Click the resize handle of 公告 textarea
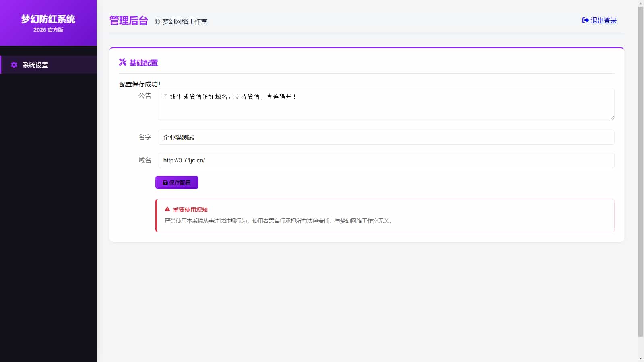The width and height of the screenshot is (644, 362). coord(612,118)
